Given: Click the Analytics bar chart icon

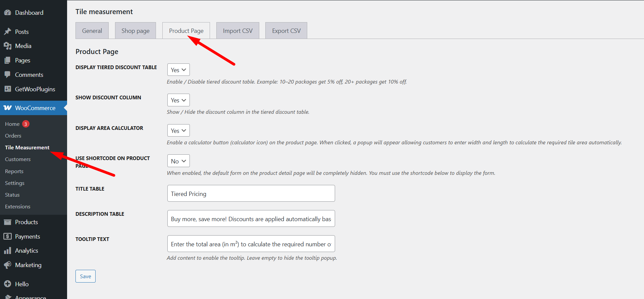Looking at the screenshot, I should 7,251.
